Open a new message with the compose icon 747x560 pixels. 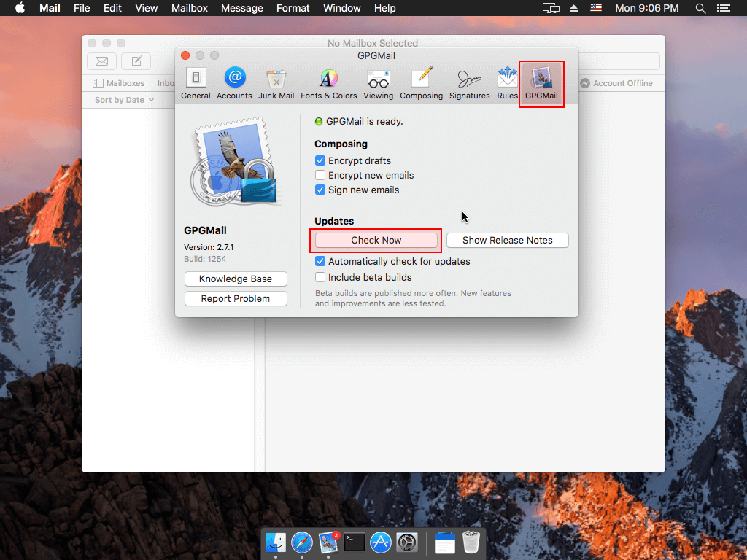136,61
